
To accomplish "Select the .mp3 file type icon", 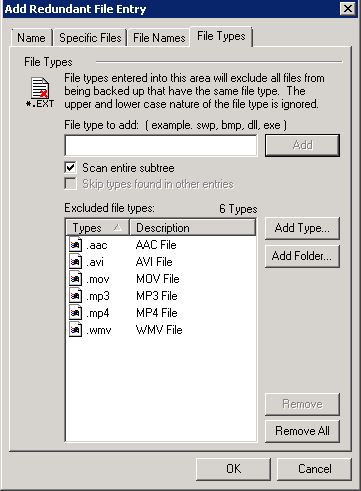I will 75,296.
